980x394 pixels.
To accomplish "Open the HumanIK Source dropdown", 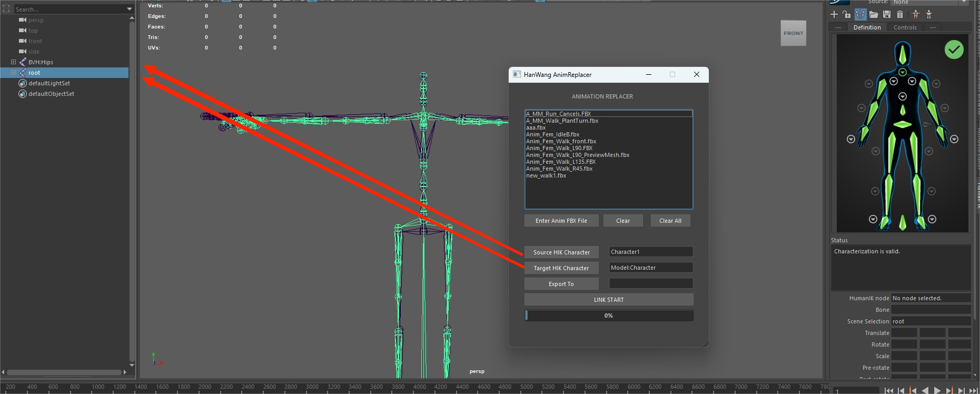I will tap(930, 2).
